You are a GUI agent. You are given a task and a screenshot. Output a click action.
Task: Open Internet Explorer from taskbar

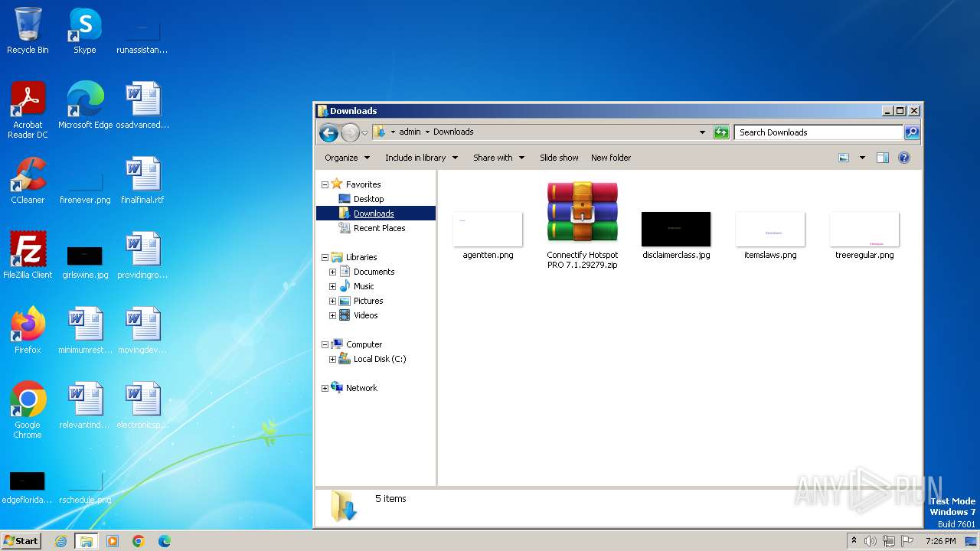coord(61,541)
